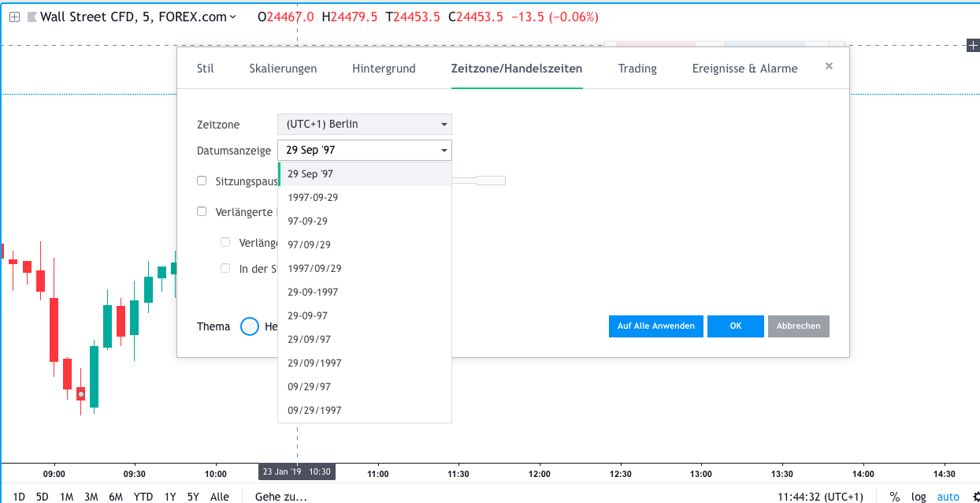980x503 pixels.
Task: Choose date format 1997-09-29
Action: pos(365,197)
